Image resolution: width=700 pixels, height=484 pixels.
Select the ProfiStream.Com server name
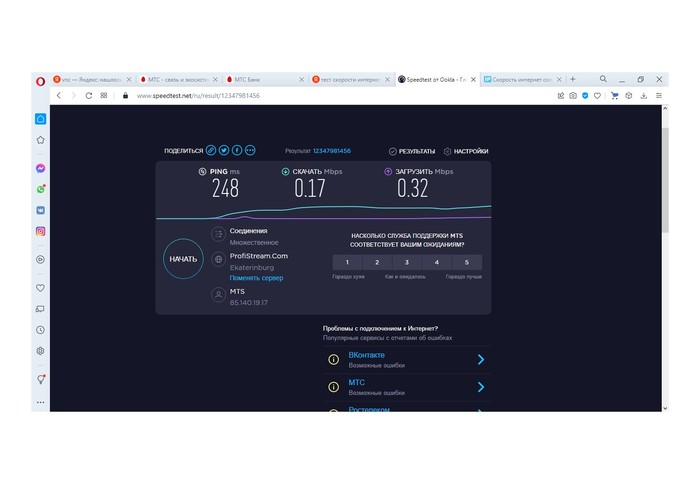259,256
